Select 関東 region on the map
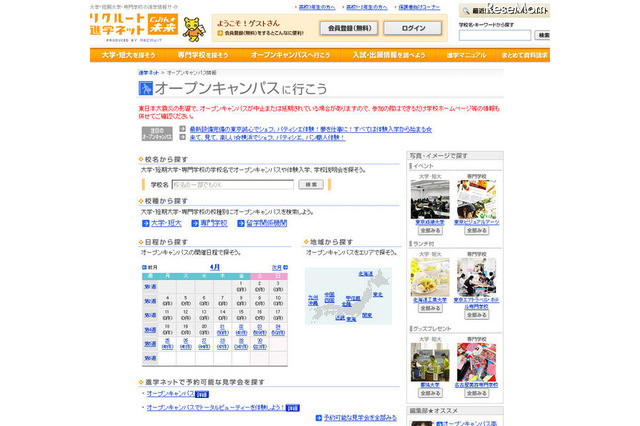640x426 pixels. point(367,315)
